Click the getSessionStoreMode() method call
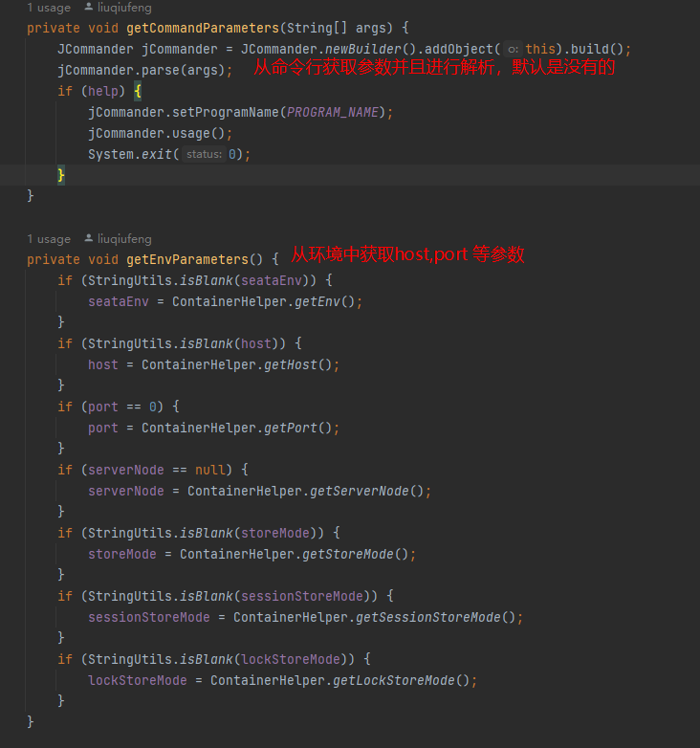This screenshot has height=748, width=700. pos(436,617)
